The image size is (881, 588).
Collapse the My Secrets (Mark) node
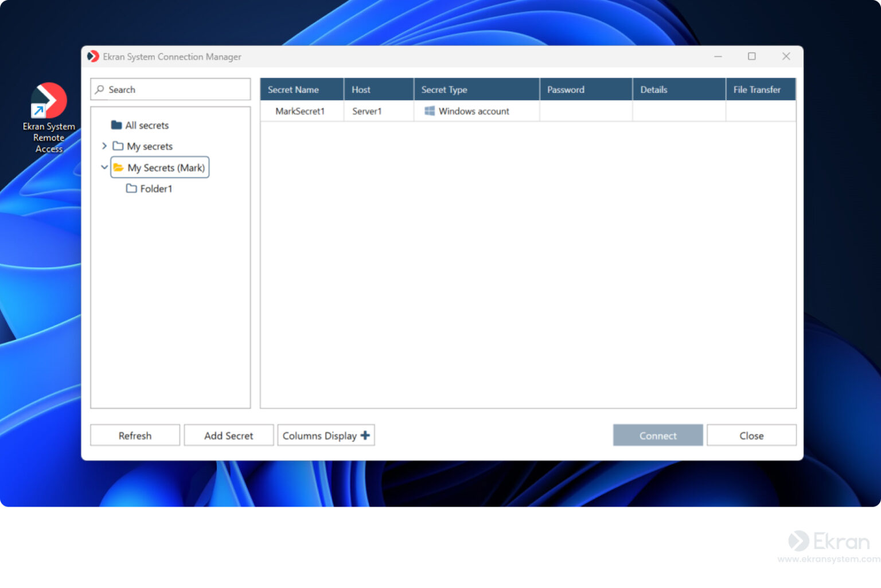[104, 167]
